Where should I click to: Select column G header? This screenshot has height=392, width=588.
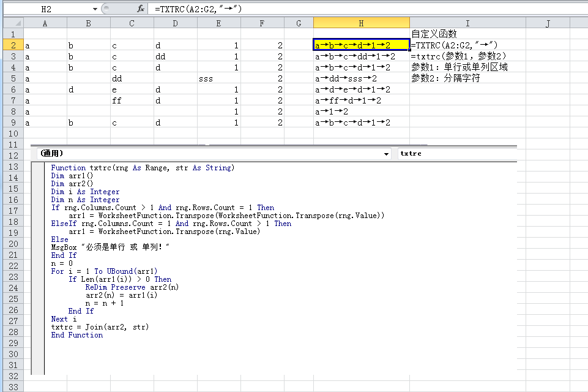point(299,23)
